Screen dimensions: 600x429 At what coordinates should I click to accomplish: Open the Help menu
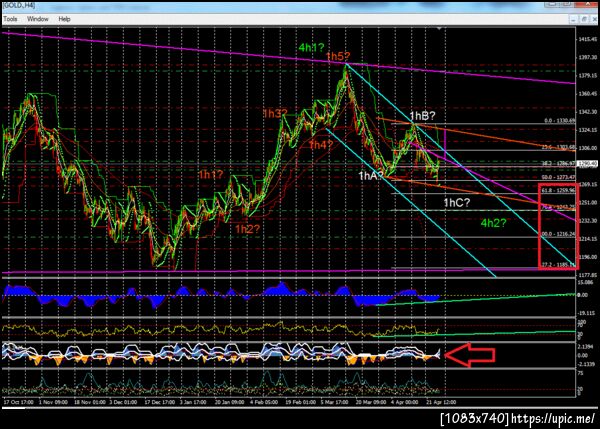64,19
